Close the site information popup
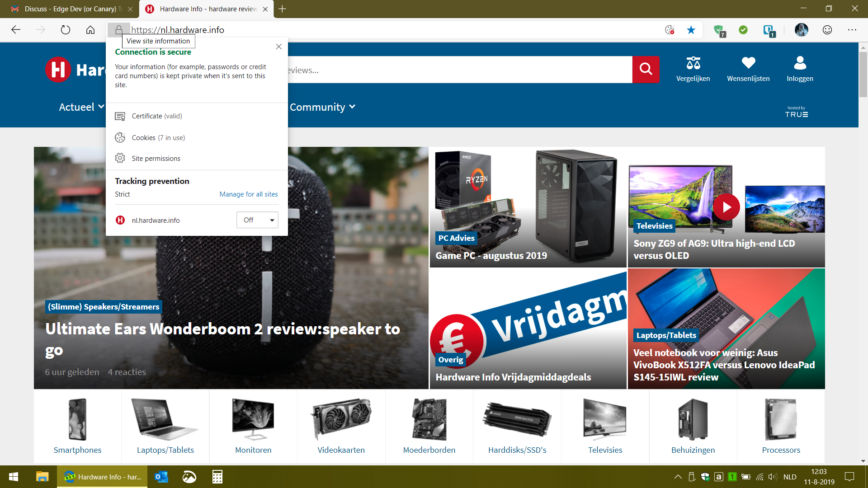Screen dimensions: 868x488 [x=278, y=47]
